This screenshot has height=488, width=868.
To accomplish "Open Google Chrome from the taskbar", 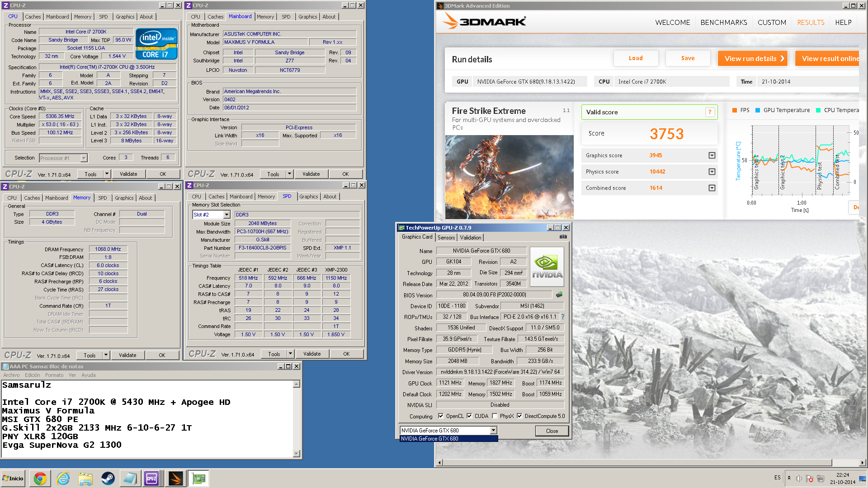I will pyautogui.click(x=40, y=479).
